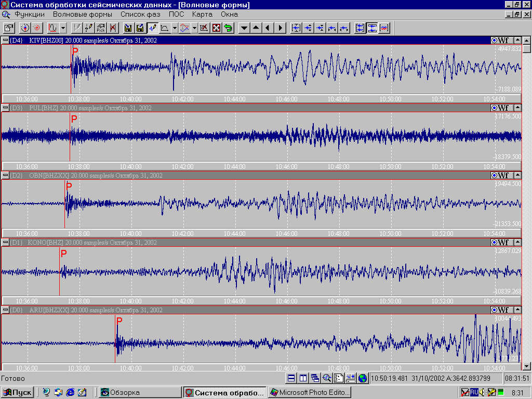Viewport: 532px width, 399px height.
Task: Click the red X delete pick icon
Action: (113, 28)
